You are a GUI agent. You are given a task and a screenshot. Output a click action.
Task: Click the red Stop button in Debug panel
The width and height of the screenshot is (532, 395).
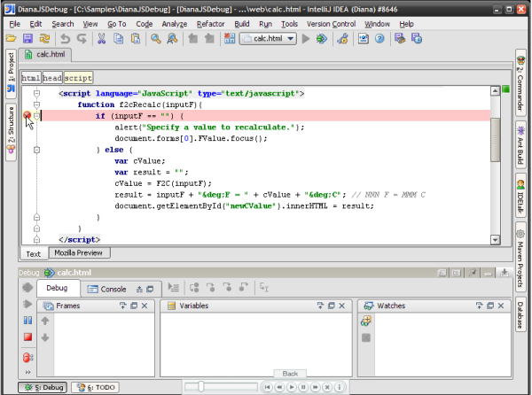tap(27, 337)
